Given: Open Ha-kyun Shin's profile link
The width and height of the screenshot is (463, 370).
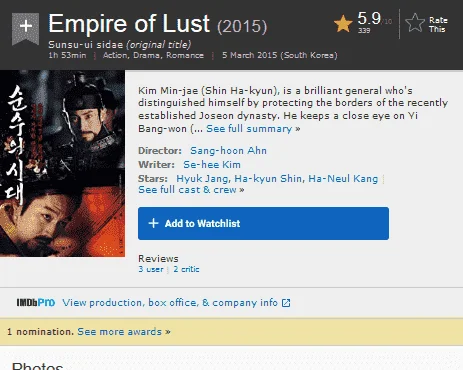Looking at the screenshot, I should pyautogui.click(x=268, y=179).
